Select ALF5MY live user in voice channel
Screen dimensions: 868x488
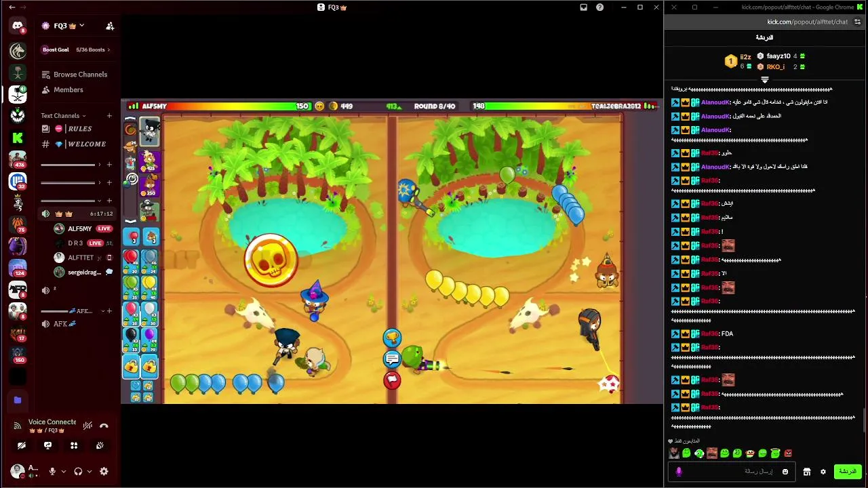tap(81, 229)
